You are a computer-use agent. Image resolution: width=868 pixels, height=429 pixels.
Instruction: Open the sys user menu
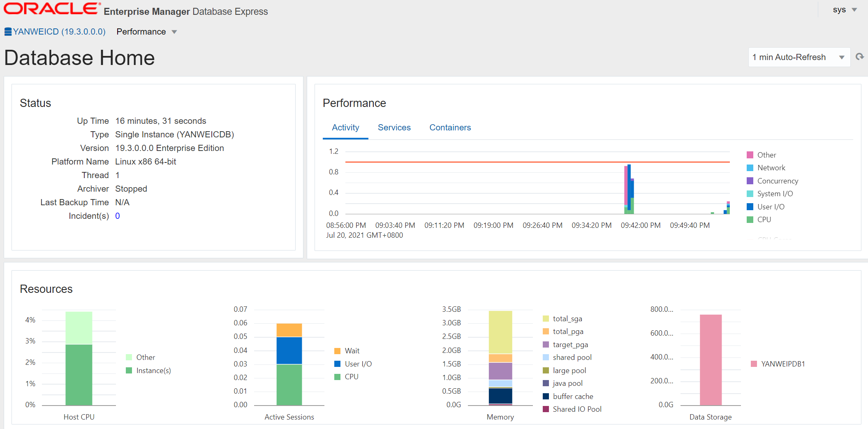845,10
